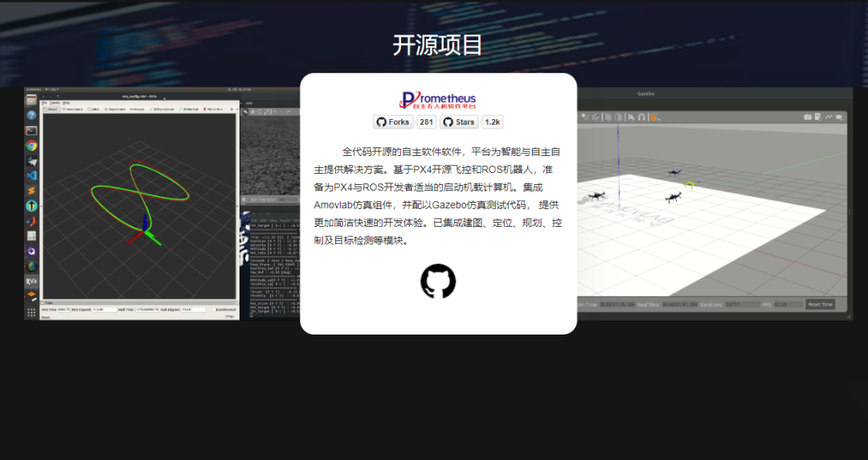Launch Visual Studio Code from the dock

pyautogui.click(x=31, y=175)
